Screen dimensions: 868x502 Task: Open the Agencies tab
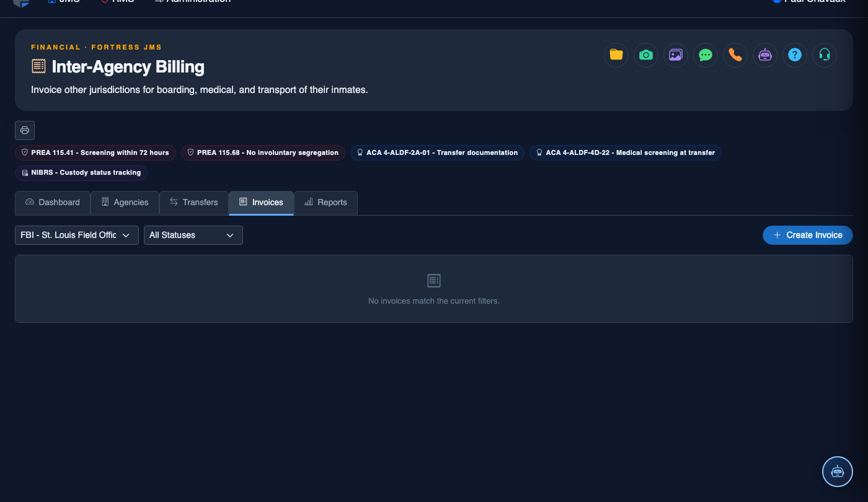tap(125, 203)
